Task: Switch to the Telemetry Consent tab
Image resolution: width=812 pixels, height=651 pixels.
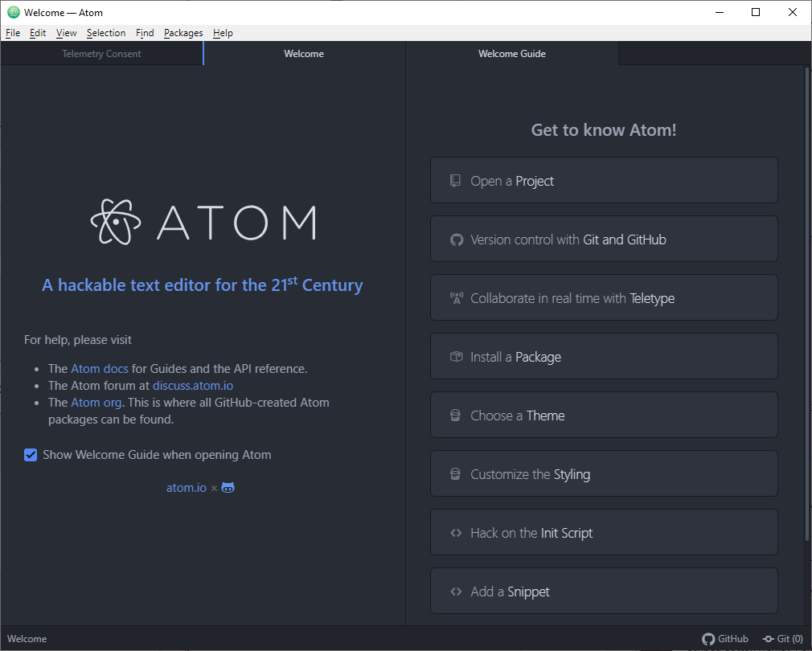Action: (101, 53)
